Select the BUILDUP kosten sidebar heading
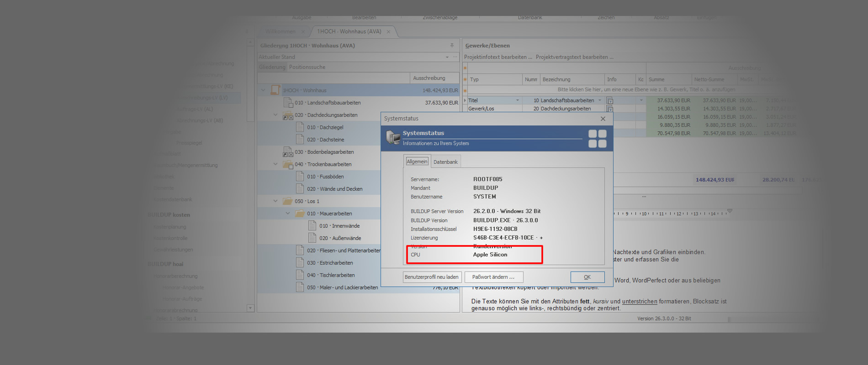This screenshot has height=365, width=868. (x=169, y=215)
